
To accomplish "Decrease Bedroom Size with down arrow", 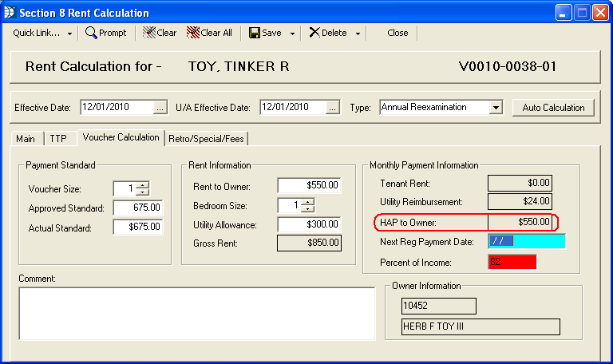I will (308, 209).
